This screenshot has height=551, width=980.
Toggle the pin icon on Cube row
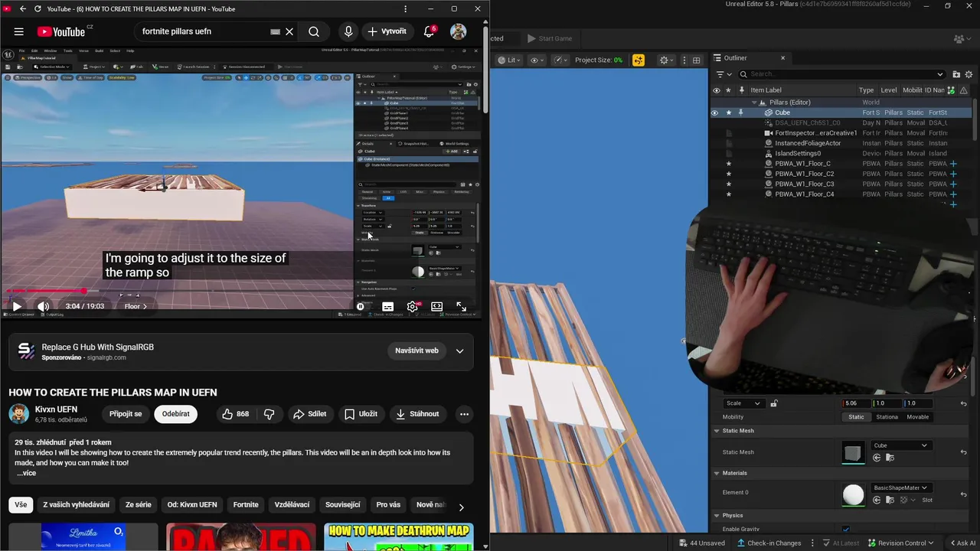[740, 112]
